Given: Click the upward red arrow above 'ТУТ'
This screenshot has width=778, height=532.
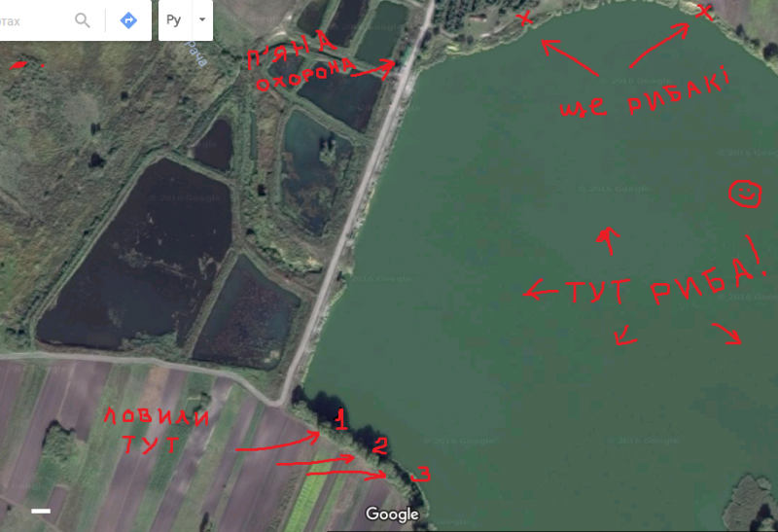Looking at the screenshot, I should point(609,240).
